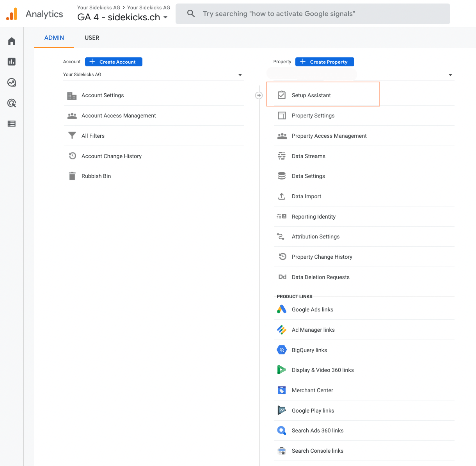Open Reports bar chart sidebar icon
The width and height of the screenshot is (476, 466).
12,62
